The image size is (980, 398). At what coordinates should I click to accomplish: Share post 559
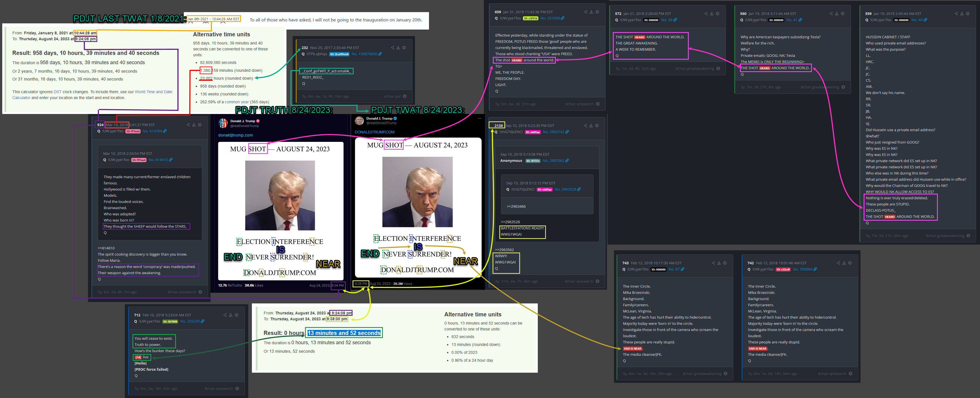(956, 14)
